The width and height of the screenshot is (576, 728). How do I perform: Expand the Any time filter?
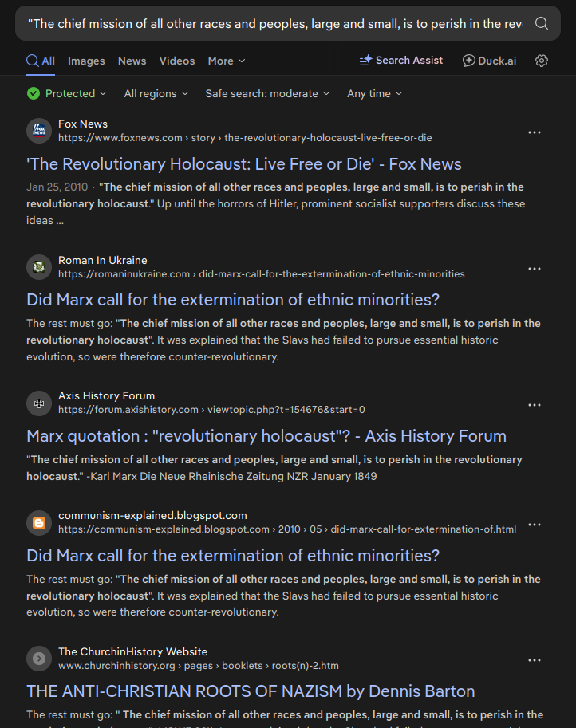click(x=375, y=93)
